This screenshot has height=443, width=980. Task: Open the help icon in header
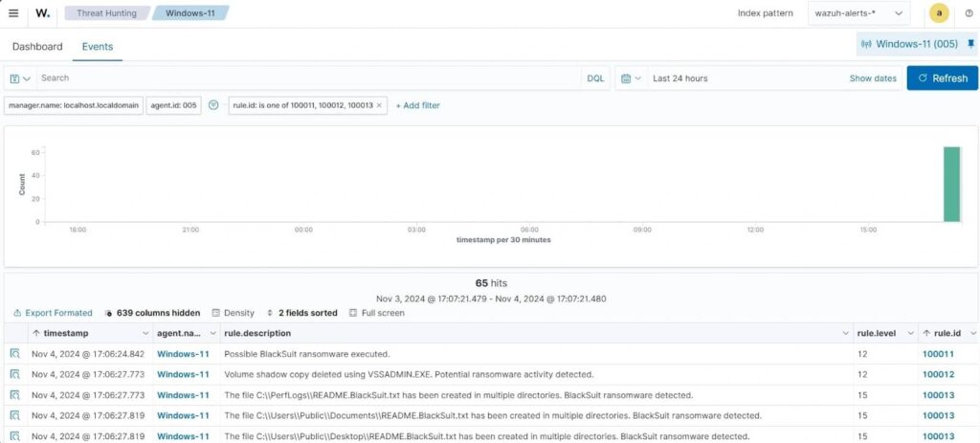click(x=969, y=13)
